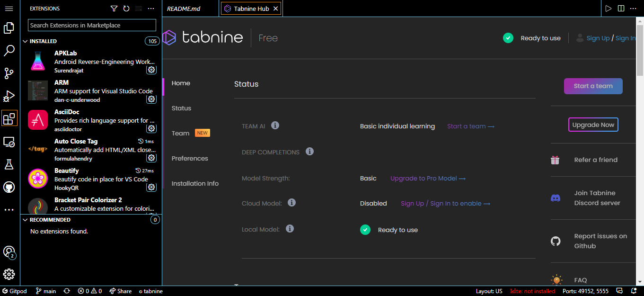Screen dimensions: 644x296
Task: Show Local Model info icon
Action: tap(290, 228)
